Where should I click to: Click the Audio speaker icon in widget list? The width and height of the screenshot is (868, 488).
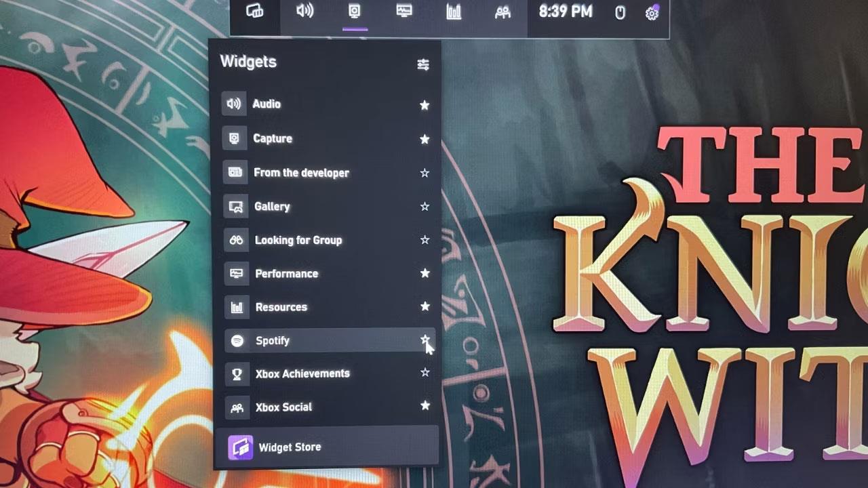234,104
